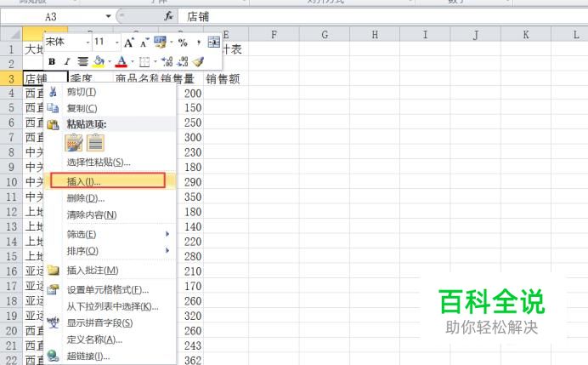Choose 定义名称(A)... menu entry
The image size is (588, 365).
pos(110,339)
